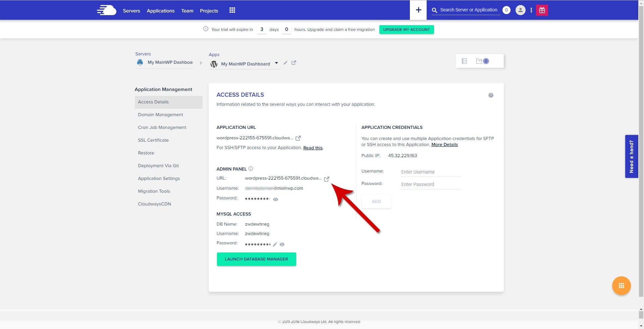Click the server list view icon

coord(464,61)
